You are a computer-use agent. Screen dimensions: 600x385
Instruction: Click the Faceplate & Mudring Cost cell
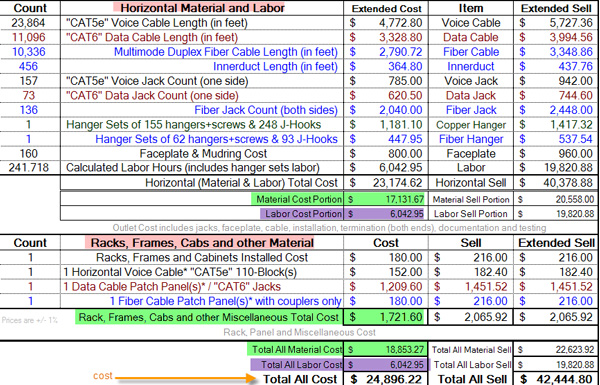coord(202,154)
